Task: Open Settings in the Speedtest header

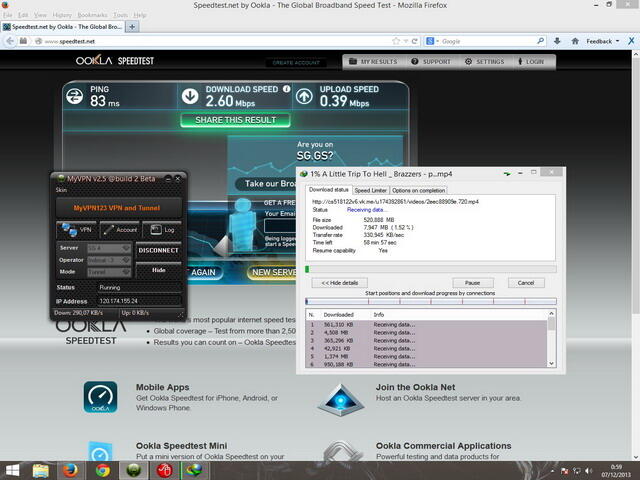Action: point(484,62)
